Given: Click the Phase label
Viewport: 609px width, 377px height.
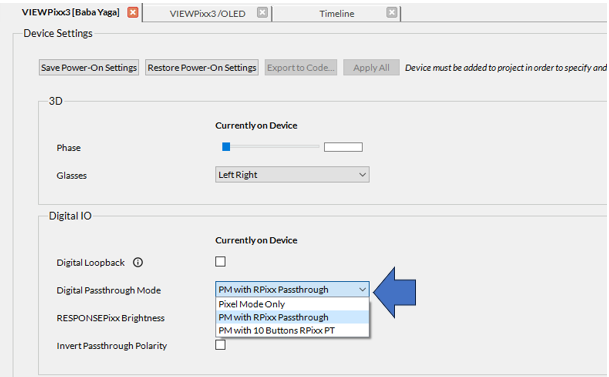Looking at the screenshot, I should pos(69,148).
